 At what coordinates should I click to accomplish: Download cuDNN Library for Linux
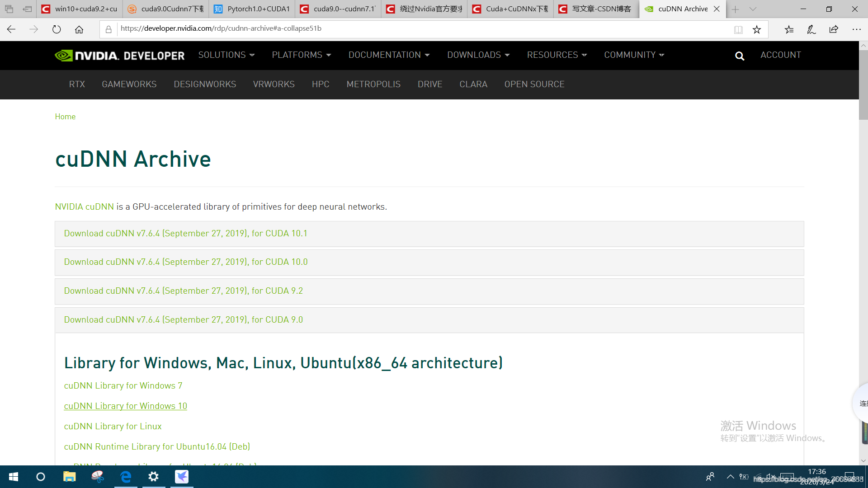(x=113, y=427)
